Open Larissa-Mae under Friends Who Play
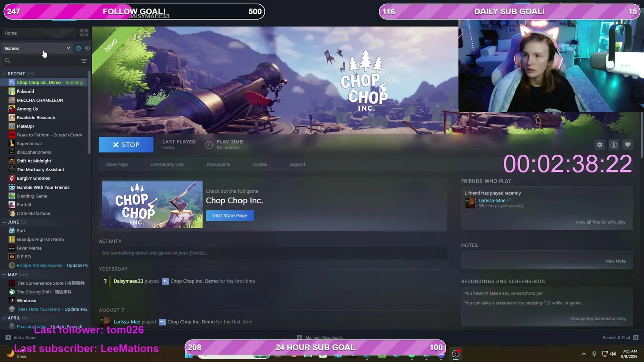 click(492, 201)
